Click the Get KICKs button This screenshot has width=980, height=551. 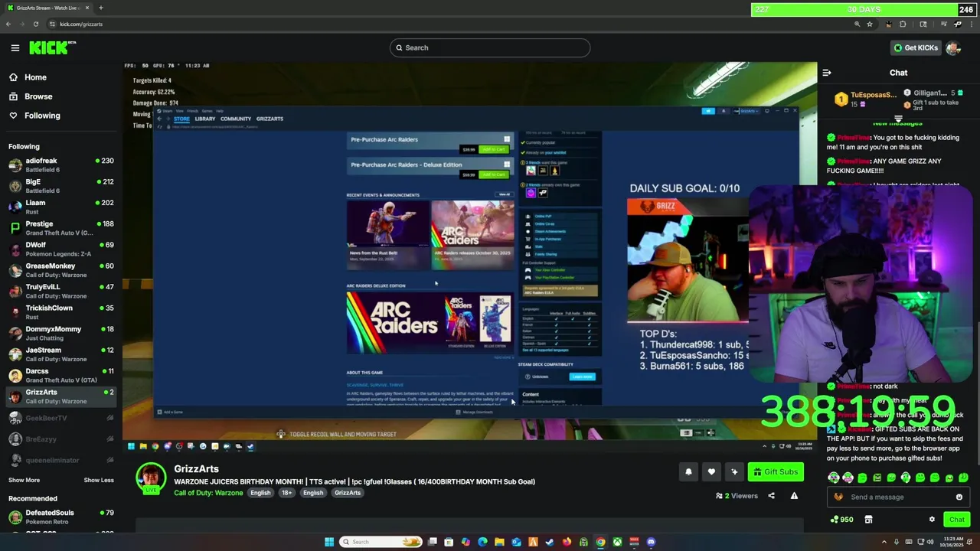[915, 47]
